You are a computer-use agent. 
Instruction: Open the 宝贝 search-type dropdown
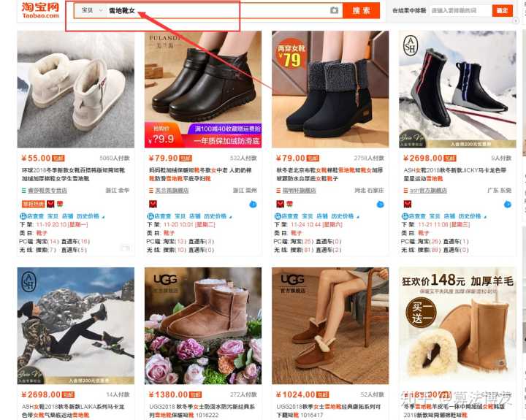click(92, 10)
